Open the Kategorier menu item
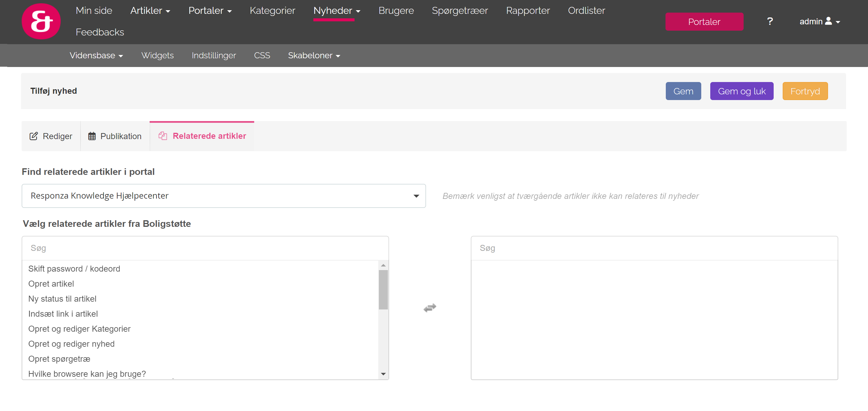 pyautogui.click(x=272, y=11)
